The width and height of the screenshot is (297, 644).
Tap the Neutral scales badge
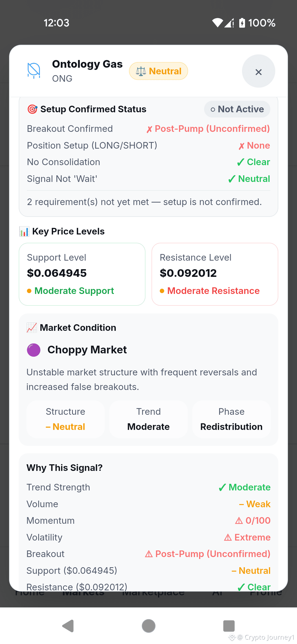[158, 71]
